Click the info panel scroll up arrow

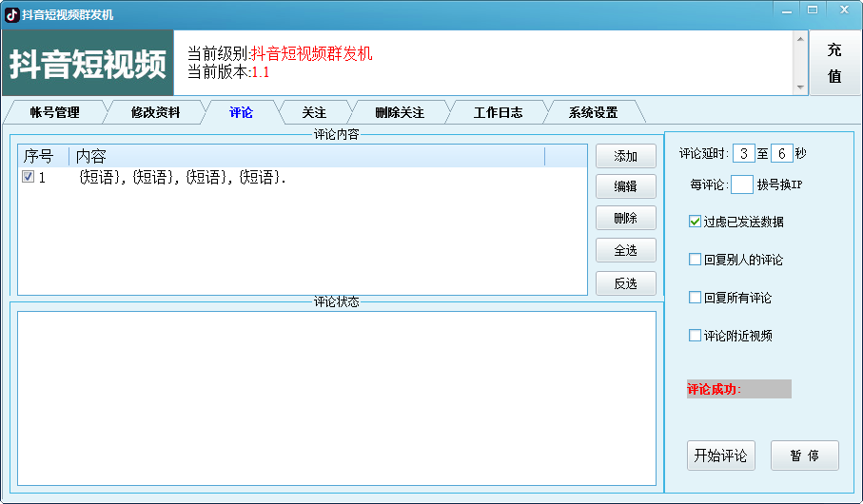800,39
